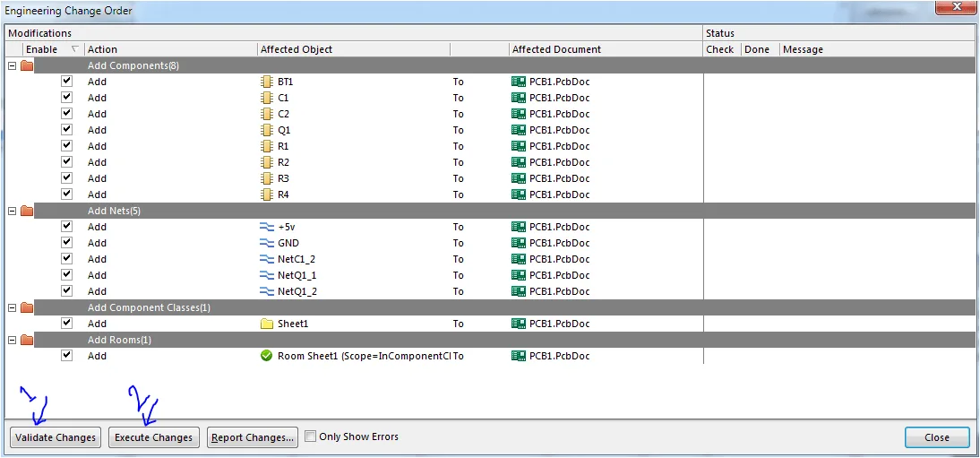Click the Check column header
Image resolution: width=980 pixels, height=458 pixels.
722,49
